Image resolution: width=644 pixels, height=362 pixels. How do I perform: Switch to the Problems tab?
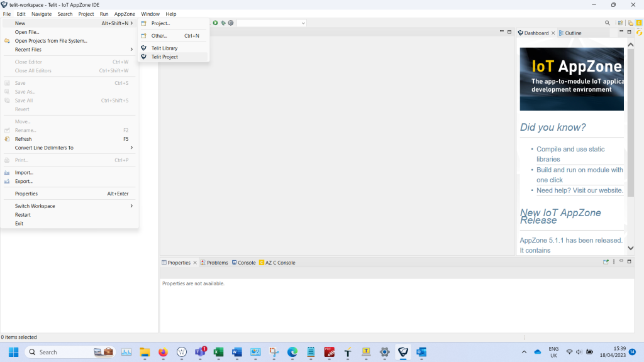pos(214,263)
